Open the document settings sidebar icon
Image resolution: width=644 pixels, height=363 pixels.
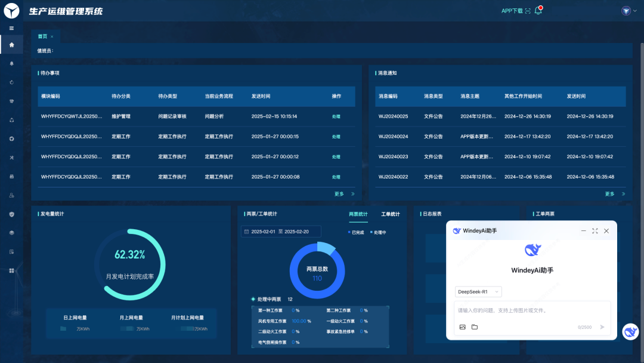coord(11,251)
